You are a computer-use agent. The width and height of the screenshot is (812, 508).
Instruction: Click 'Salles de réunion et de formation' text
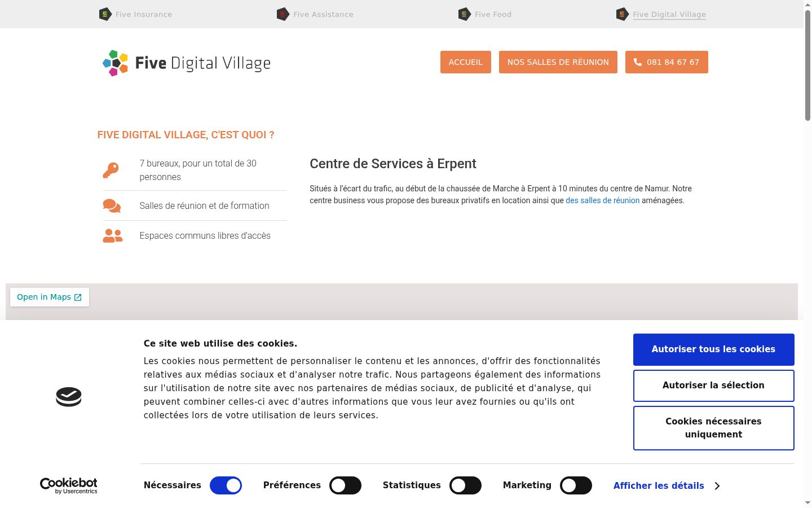pos(205,206)
